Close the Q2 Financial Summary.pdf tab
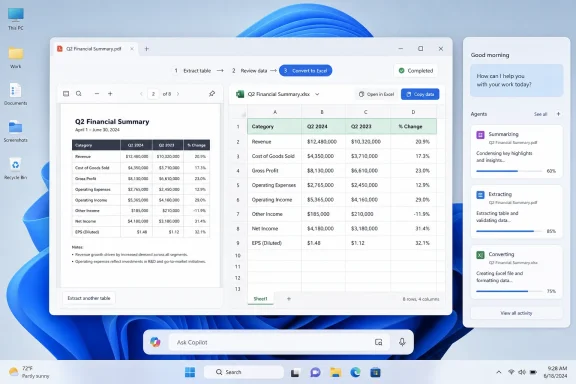 pos(132,49)
